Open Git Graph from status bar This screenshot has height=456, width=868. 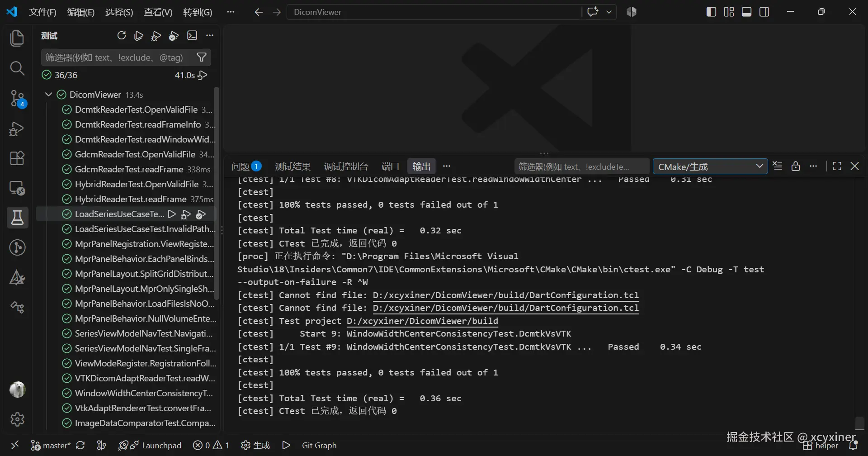319,445
